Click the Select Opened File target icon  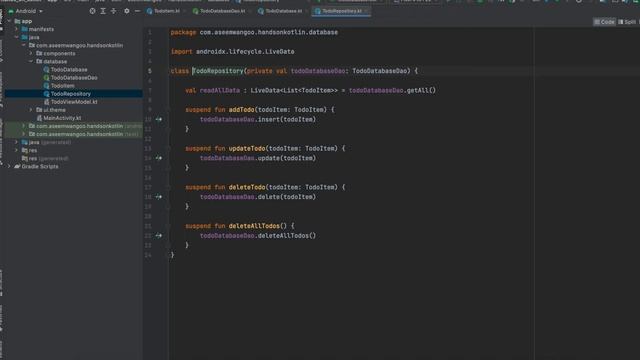pos(93,11)
